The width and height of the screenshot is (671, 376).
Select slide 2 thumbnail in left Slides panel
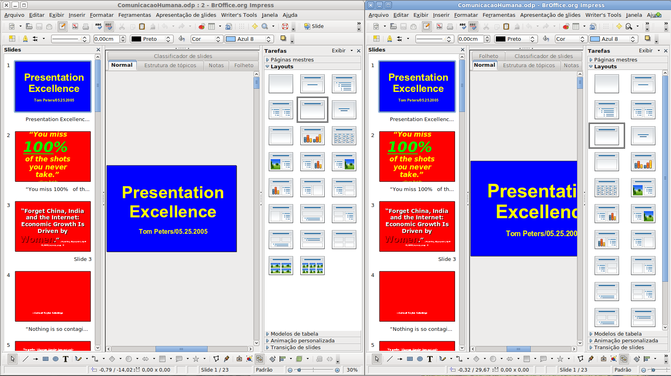coord(53,157)
